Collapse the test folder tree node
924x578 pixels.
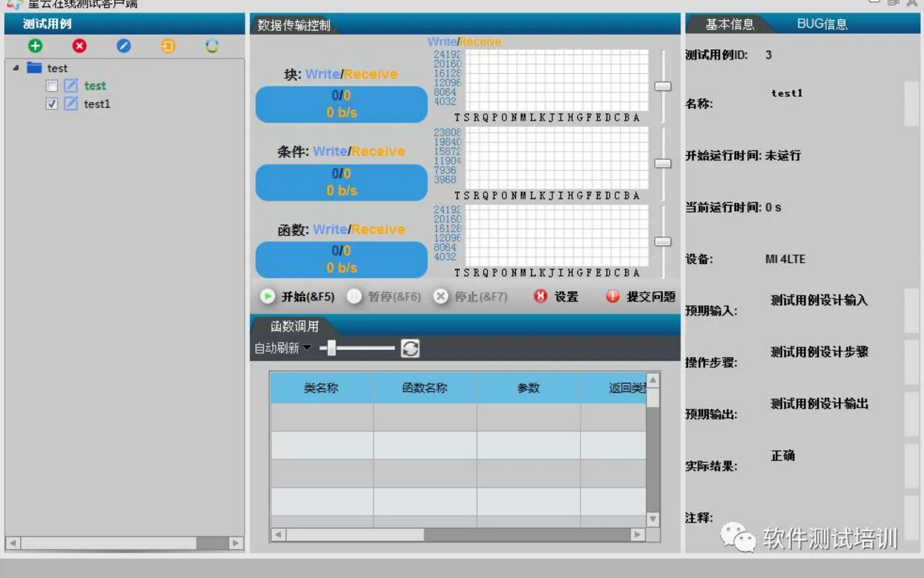pos(16,67)
